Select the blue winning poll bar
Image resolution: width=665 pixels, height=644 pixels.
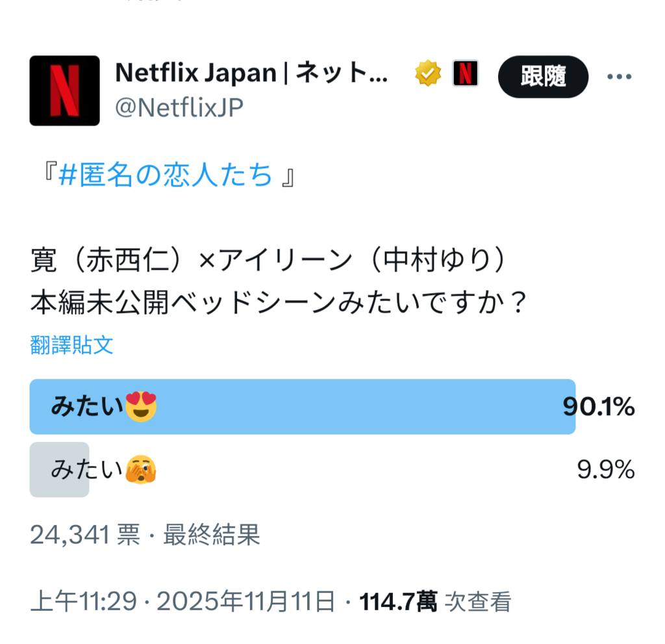tap(302, 407)
